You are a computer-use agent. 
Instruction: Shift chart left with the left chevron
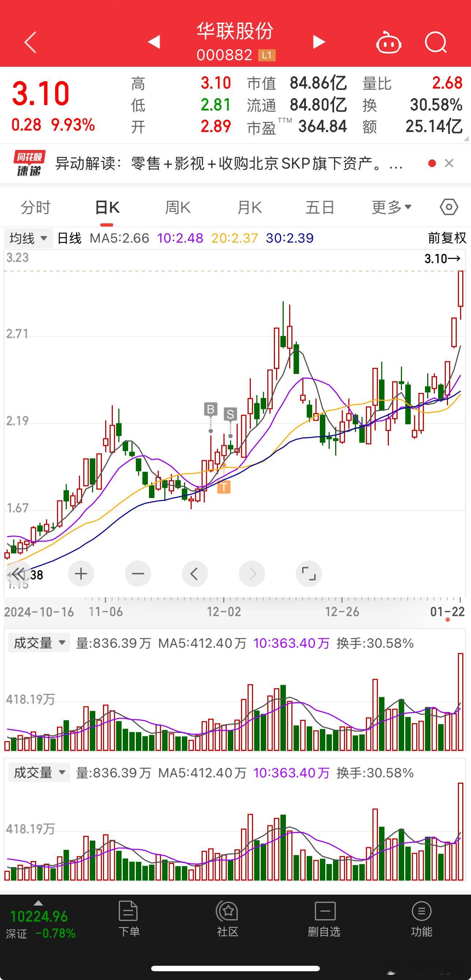(195, 574)
